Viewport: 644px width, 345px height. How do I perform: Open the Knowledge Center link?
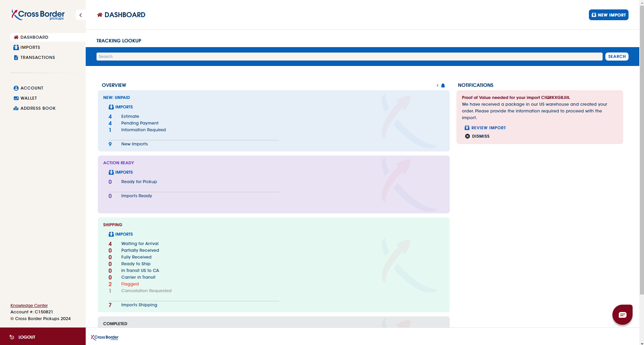tap(29, 306)
